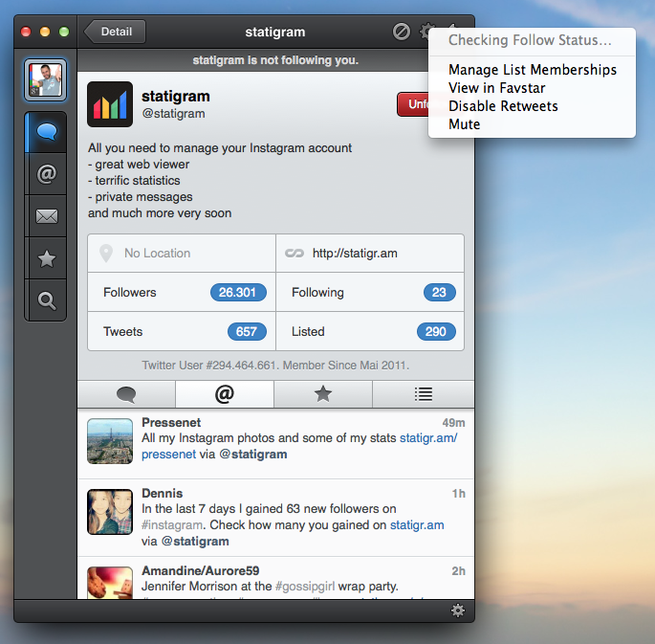Click @statigram mention in Dennis tweet
The height and width of the screenshot is (644, 655).
(195, 542)
